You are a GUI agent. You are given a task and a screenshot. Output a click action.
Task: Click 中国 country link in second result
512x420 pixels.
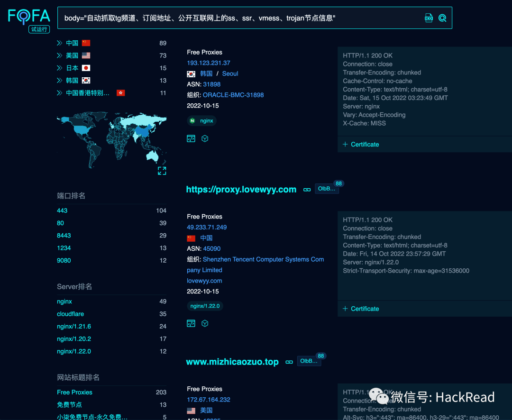[x=206, y=238]
